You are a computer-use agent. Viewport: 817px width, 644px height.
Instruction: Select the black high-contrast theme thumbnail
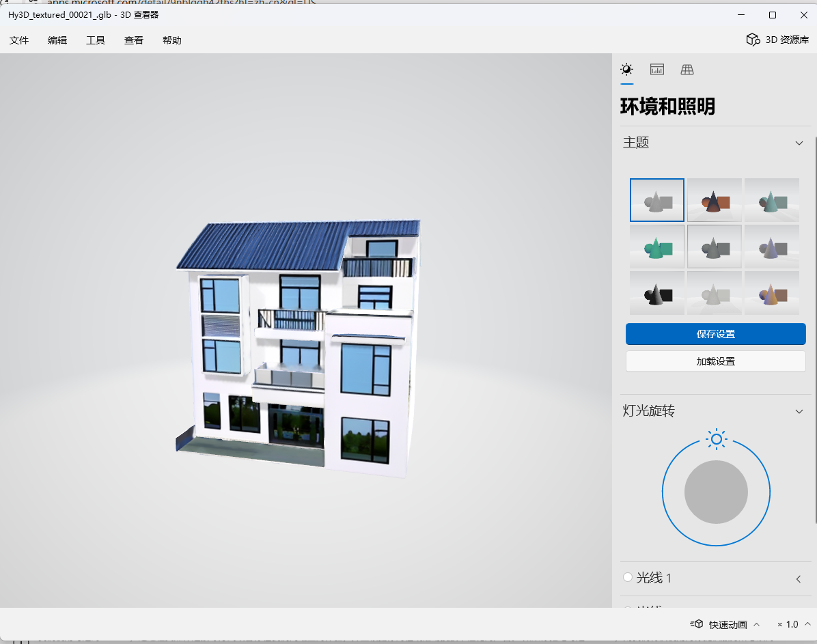(657, 293)
